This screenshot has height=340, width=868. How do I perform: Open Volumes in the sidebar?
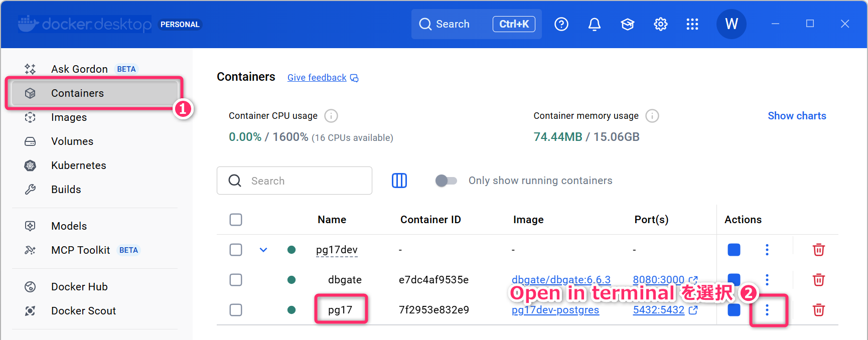tap(72, 141)
